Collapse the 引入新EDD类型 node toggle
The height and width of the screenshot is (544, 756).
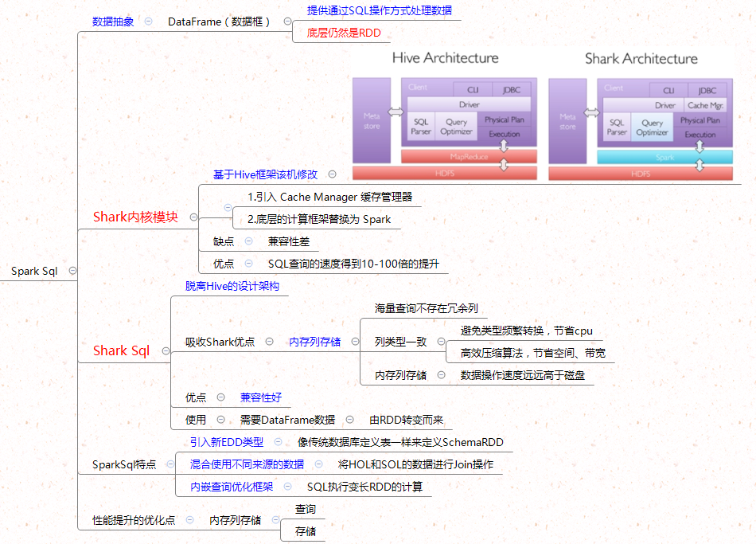(279, 442)
